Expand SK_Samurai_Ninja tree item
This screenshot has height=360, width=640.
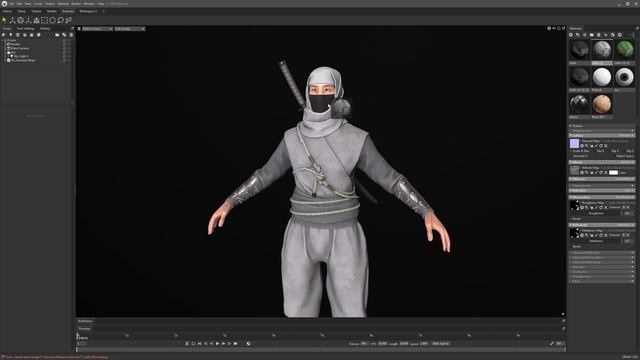point(4,60)
